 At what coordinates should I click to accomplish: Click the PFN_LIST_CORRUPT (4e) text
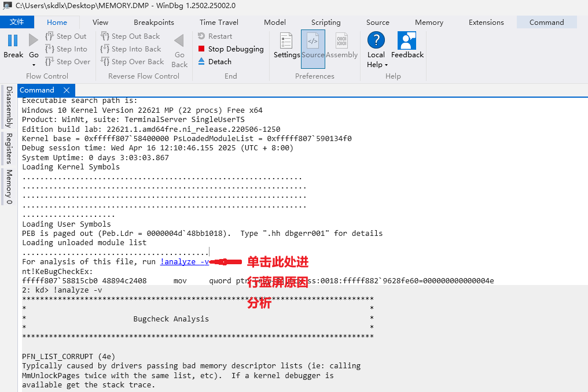coord(69,356)
